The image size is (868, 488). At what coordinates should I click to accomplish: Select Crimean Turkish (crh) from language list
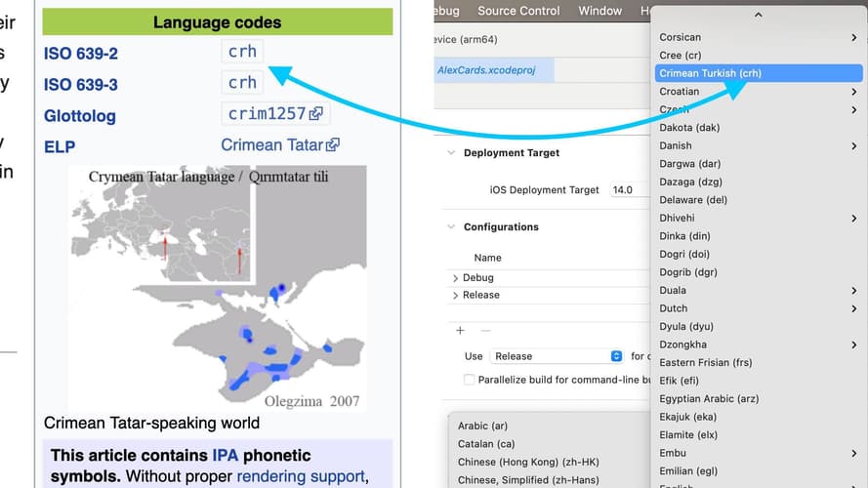coord(710,73)
